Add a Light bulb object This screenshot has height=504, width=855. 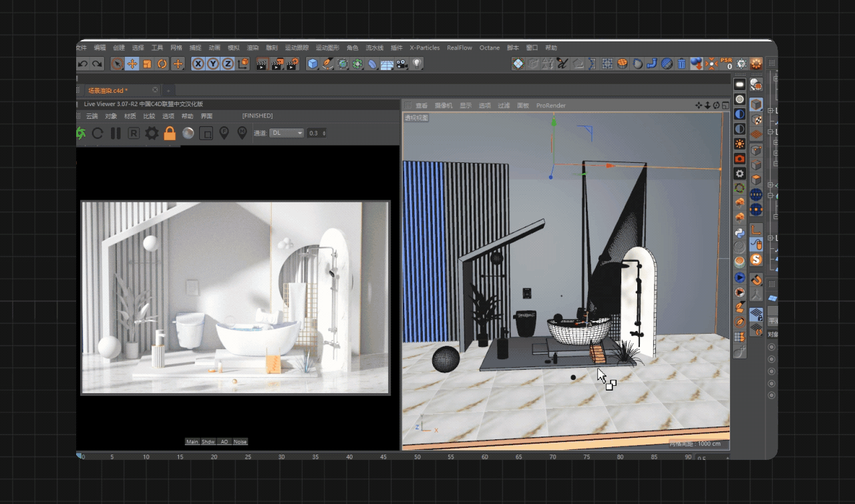tap(417, 64)
